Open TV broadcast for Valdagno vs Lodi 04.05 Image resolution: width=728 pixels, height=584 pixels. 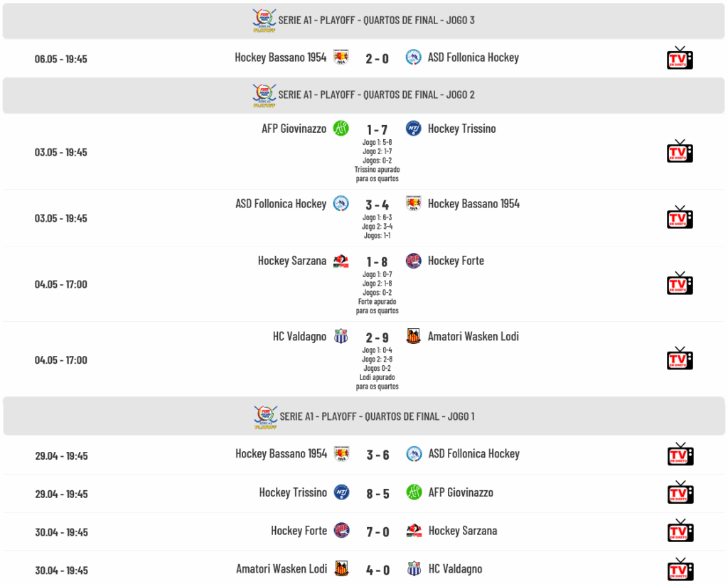[x=680, y=359]
